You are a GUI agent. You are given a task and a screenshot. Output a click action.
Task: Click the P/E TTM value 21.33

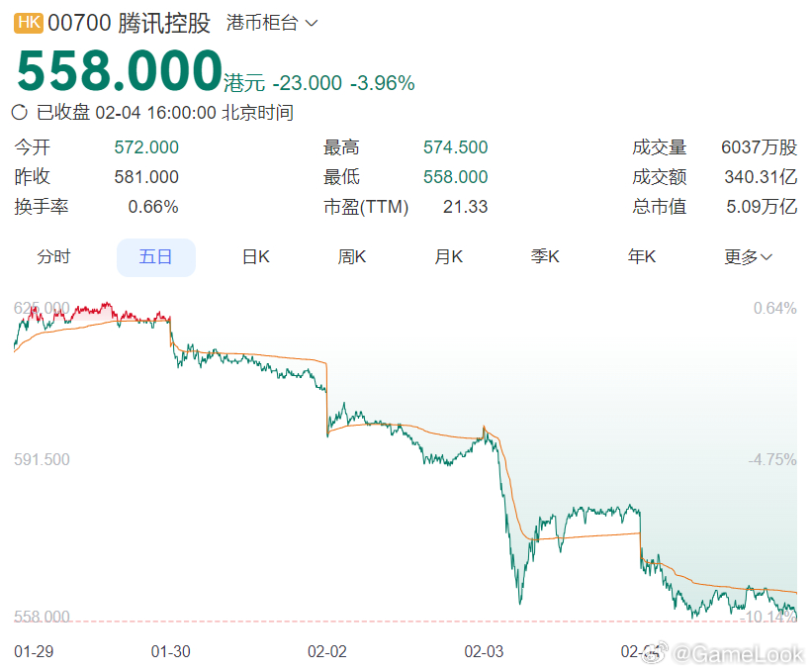pos(466,207)
